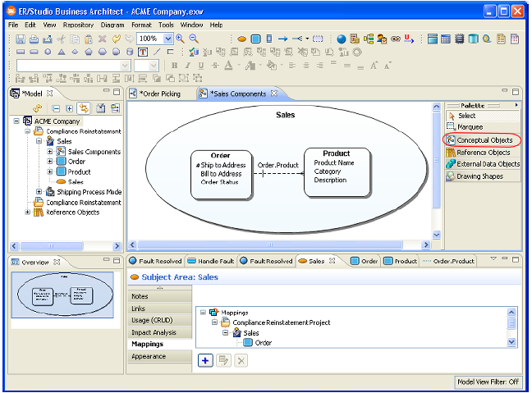Click the blue table grid icon in toolbar
Viewport: 532px width, 393px height.
click(446, 39)
